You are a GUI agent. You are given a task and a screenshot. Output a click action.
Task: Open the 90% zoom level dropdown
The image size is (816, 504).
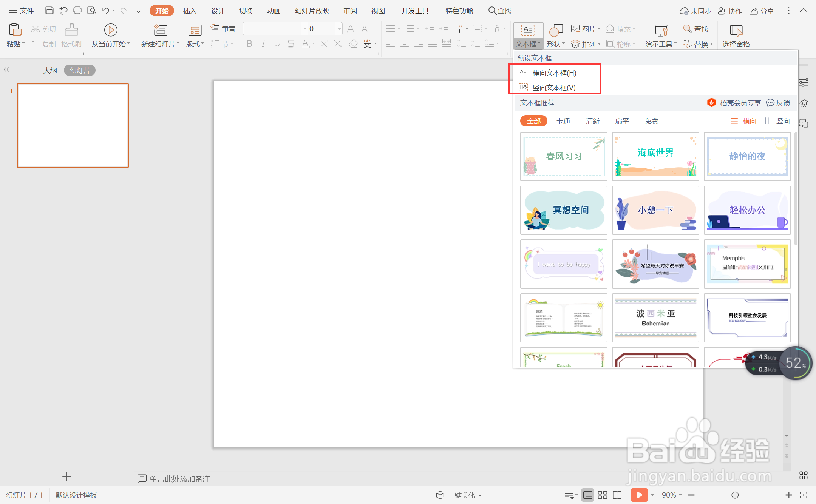pos(672,495)
